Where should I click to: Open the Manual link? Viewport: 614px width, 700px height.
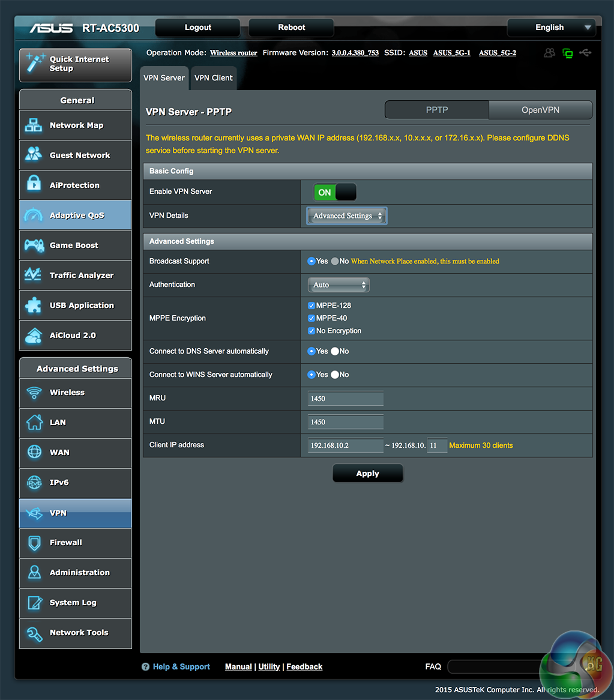[238, 666]
